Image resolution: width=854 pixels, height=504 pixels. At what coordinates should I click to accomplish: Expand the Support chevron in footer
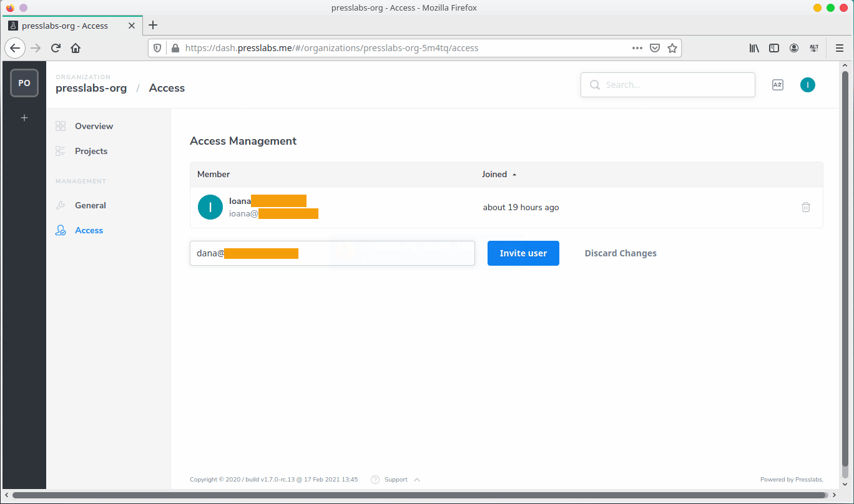click(417, 480)
